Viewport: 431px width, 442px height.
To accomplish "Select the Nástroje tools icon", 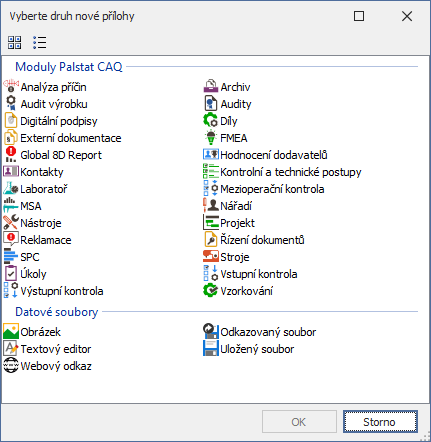I will pos(11,223).
